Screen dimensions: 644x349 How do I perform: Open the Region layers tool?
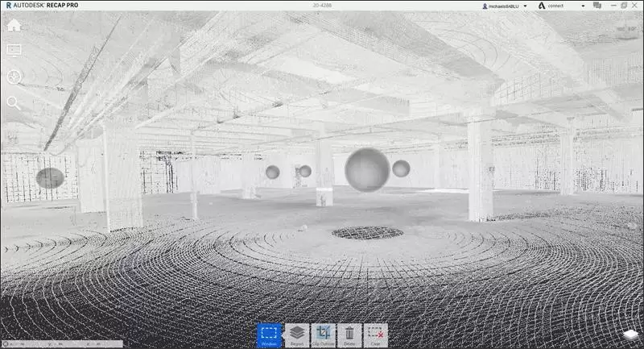coord(297,335)
